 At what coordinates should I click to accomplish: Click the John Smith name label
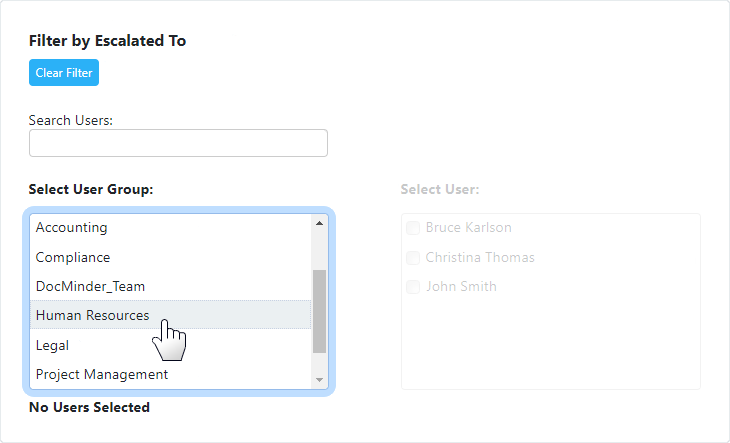click(461, 286)
